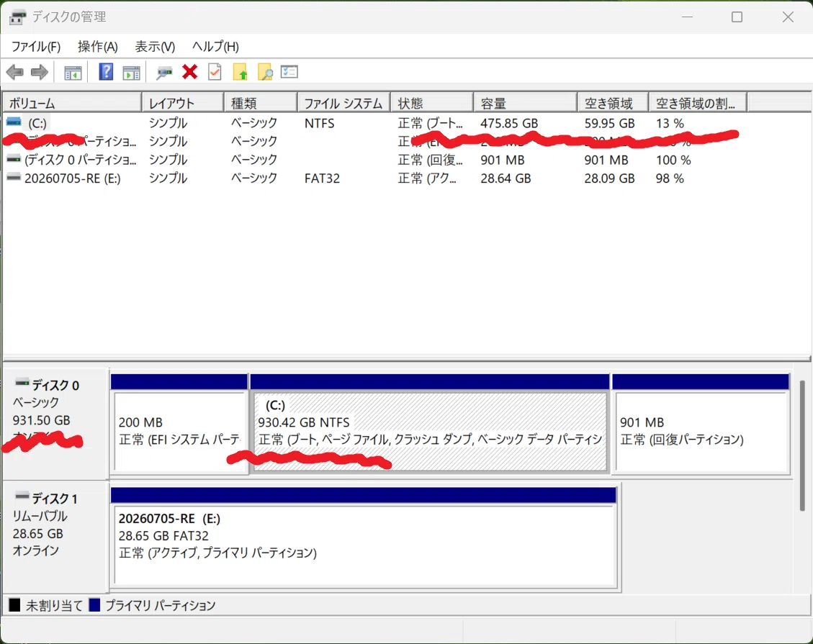The width and height of the screenshot is (813, 644).
Task: Open the 操作(A) menu
Action: click(x=97, y=47)
